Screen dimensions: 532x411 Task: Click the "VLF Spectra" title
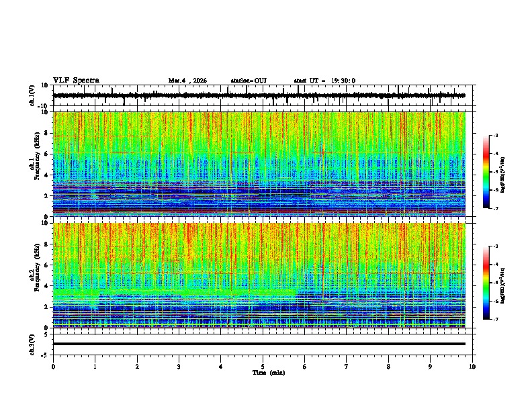(x=76, y=81)
